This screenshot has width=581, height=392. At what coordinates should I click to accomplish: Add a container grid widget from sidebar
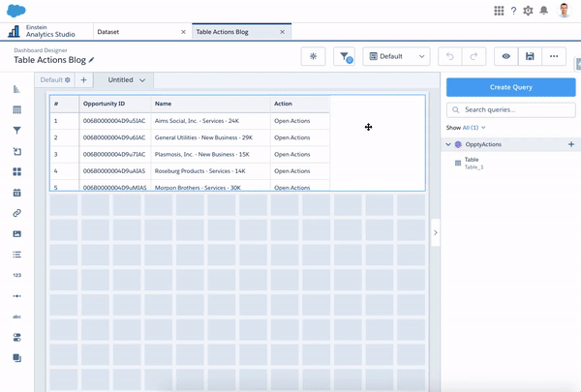pos(16,171)
